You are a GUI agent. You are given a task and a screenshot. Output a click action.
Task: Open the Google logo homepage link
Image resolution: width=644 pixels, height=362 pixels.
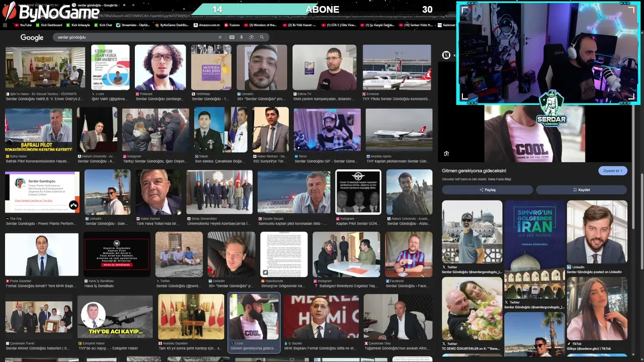click(x=32, y=38)
